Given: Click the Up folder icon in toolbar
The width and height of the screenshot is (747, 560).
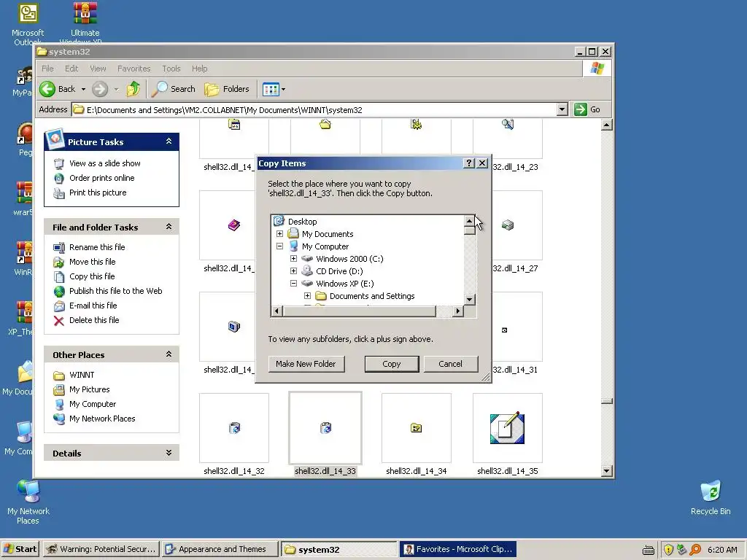Looking at the screenshot, I should click(133, 89).
